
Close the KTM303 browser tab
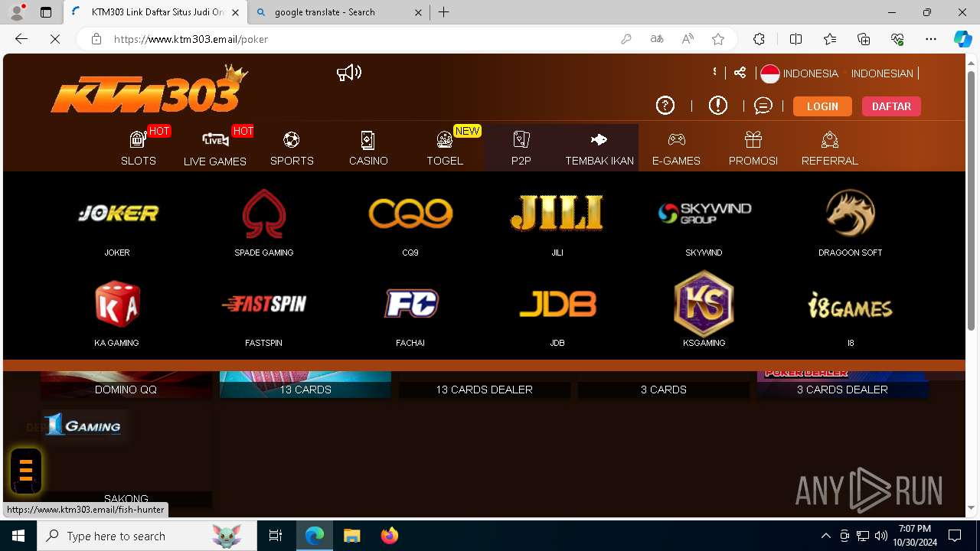pos(235,12)
